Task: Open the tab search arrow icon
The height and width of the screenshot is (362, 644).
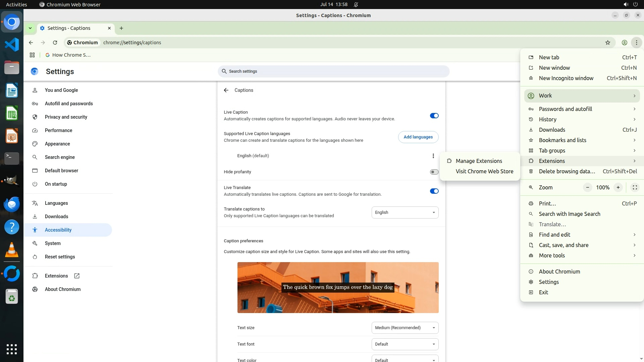Action: tap(30, 28)
